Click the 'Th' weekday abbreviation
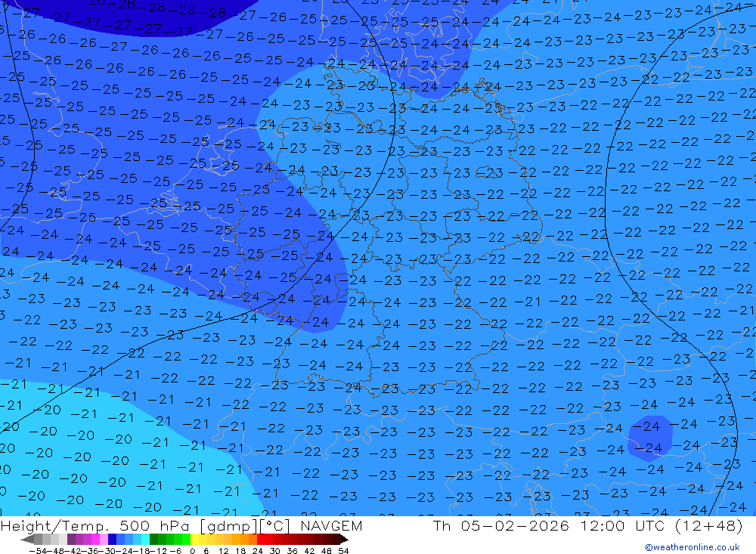Image resolution: width=756 pixels, height=554 pixels. point(442,526)
